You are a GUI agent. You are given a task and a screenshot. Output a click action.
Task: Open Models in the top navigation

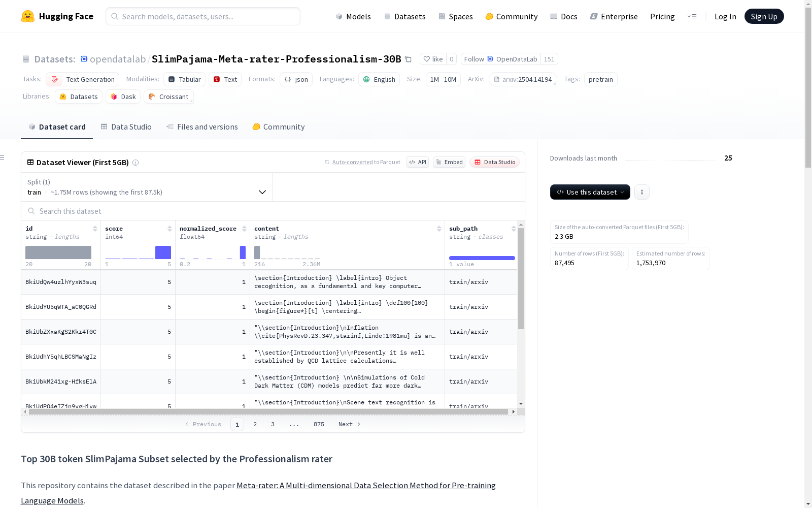pyautogui.click(x=353, y=16)
